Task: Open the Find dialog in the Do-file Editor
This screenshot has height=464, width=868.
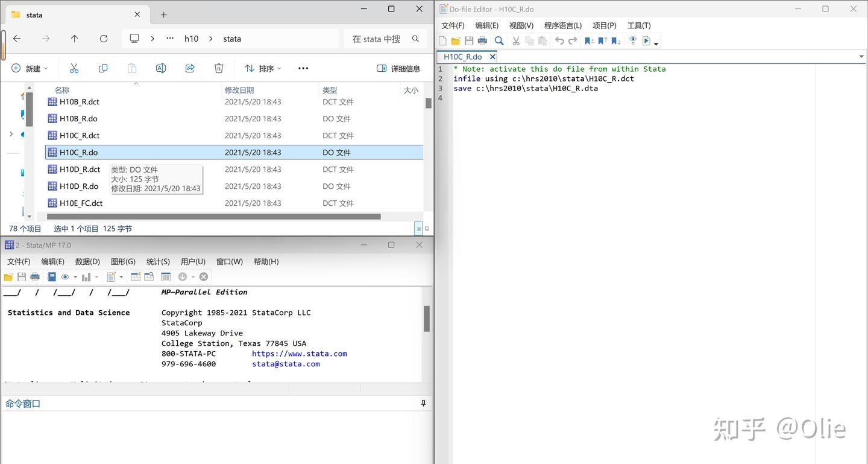Action: coord(500,40)
